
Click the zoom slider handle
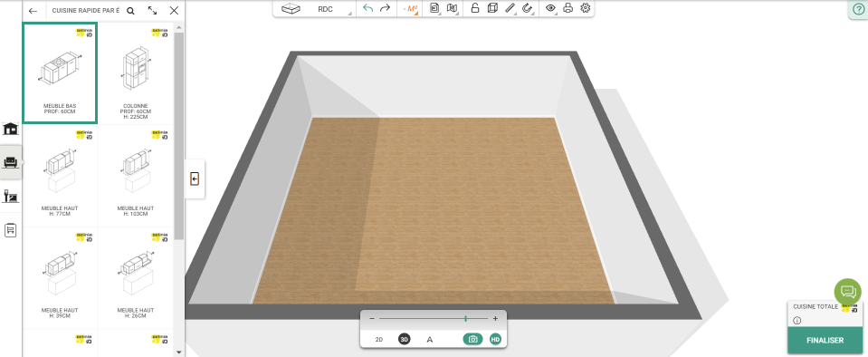click(465, 319)
